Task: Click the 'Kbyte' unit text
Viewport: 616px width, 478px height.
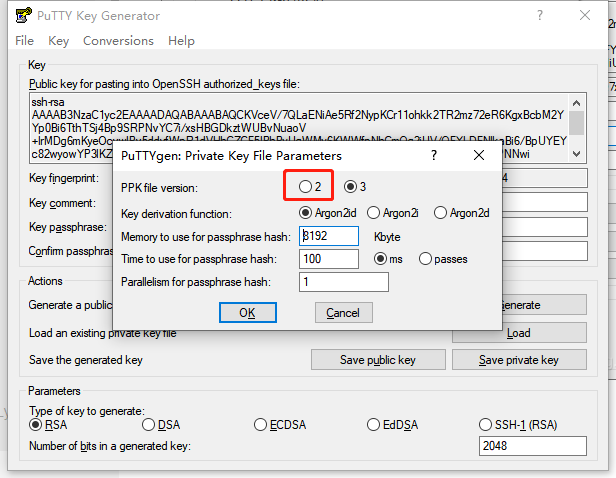Action: pyautogui.click(x=387, y=237)
